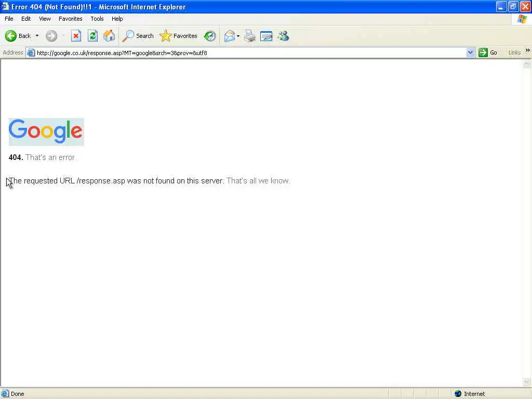Launch the Messenger people icon
This screenshot has width=532, height=399.
pyautogui.click(x=283, y=36)
